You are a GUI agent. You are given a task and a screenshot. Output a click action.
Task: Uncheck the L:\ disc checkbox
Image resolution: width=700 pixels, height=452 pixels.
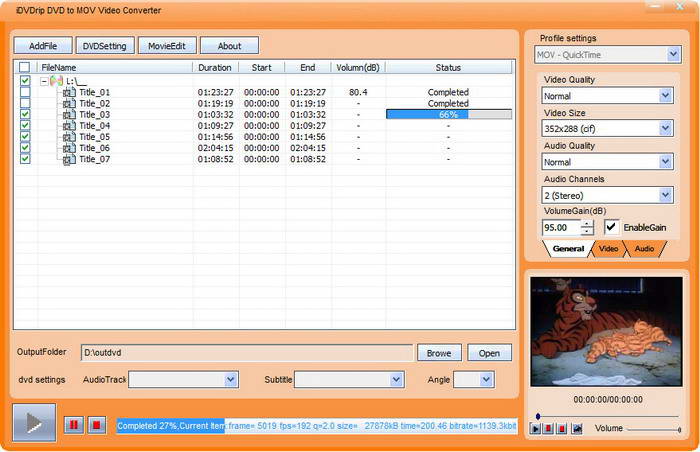pos(25,81)
